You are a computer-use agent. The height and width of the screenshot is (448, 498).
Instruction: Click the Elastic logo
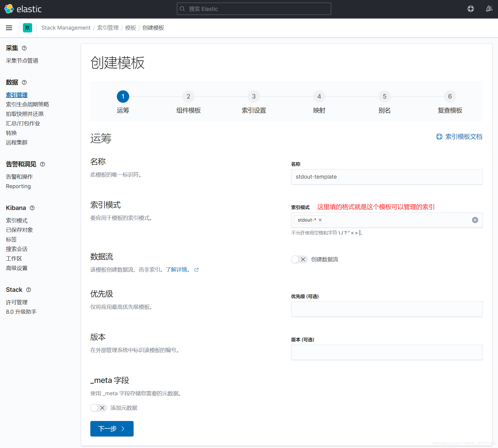(23, 9)
